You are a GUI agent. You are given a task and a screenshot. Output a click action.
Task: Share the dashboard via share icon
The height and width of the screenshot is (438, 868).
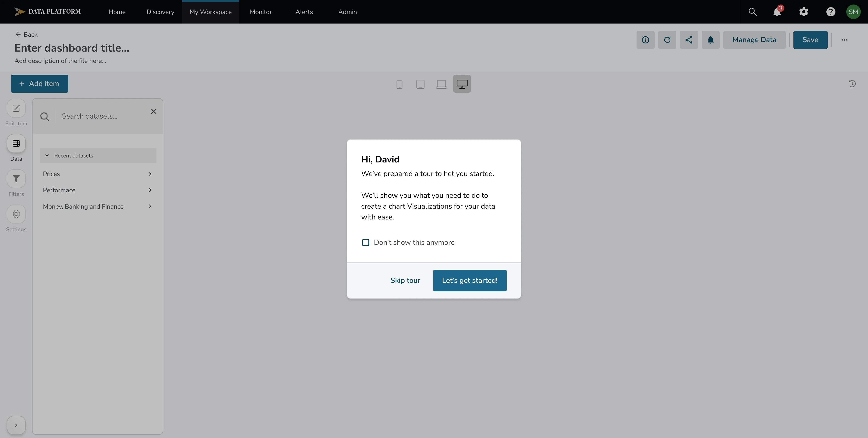coord(689,40)
